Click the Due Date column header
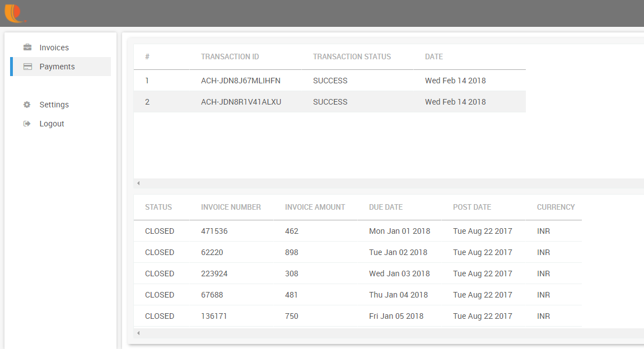Image resolution: width=644 pixels, height=349 pixels. click(x=385, y=207)
